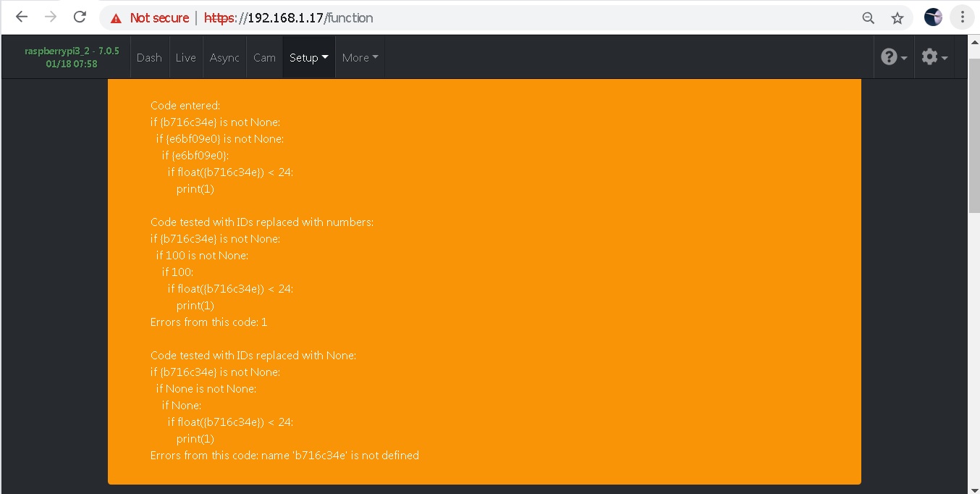Image resolution: width=980 pixels, height=494 pixels.
Task: Click the 'if 100:' line
Action: pos(177,272)
